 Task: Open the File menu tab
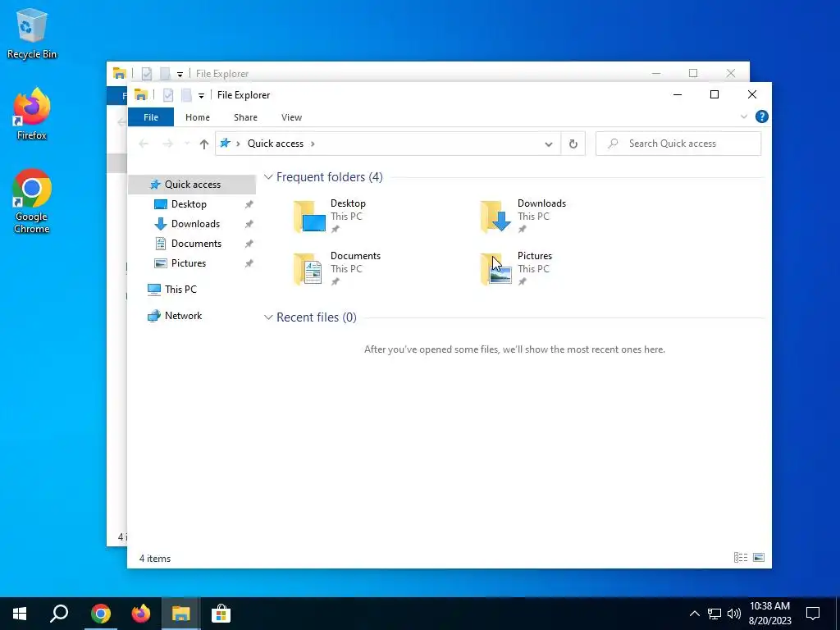coord(151,117)
